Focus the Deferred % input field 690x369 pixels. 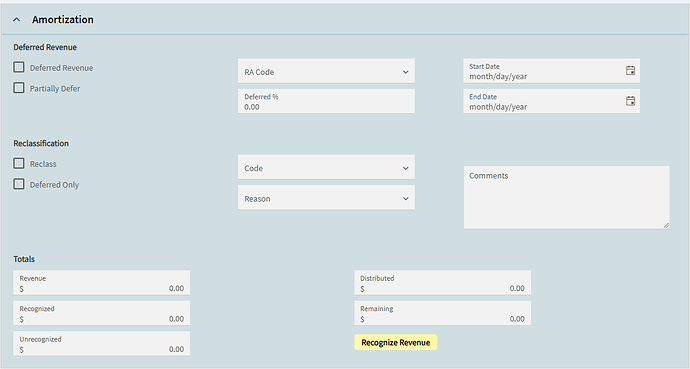[326, 101]
